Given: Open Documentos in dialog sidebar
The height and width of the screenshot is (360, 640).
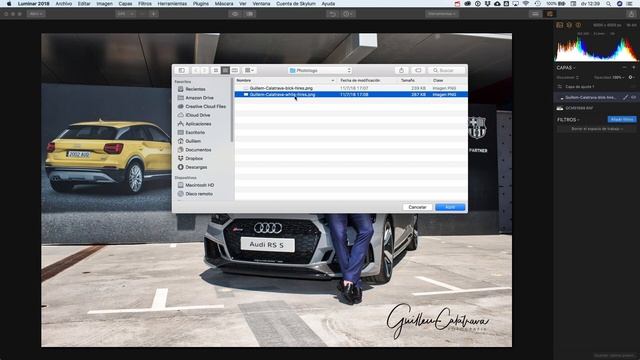Looking at the screenshot, I should [x=198, y=150].
